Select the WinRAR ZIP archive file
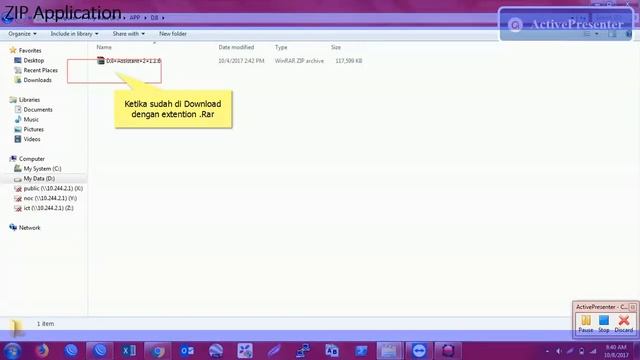The height and width of the screenshot is (360, 640). 129,61
